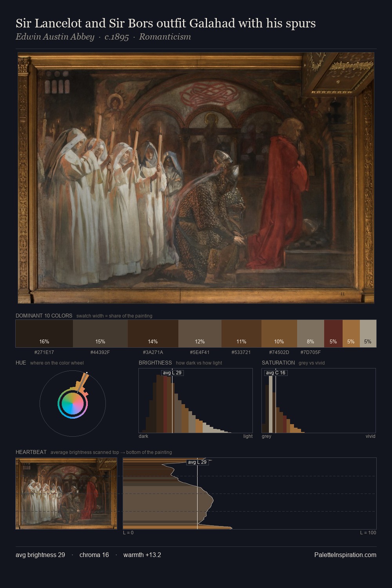The width and height of the screenshot is (392, 588).
Task: Click the 'avg C 16' label in saturation chart
Action: 276,373
